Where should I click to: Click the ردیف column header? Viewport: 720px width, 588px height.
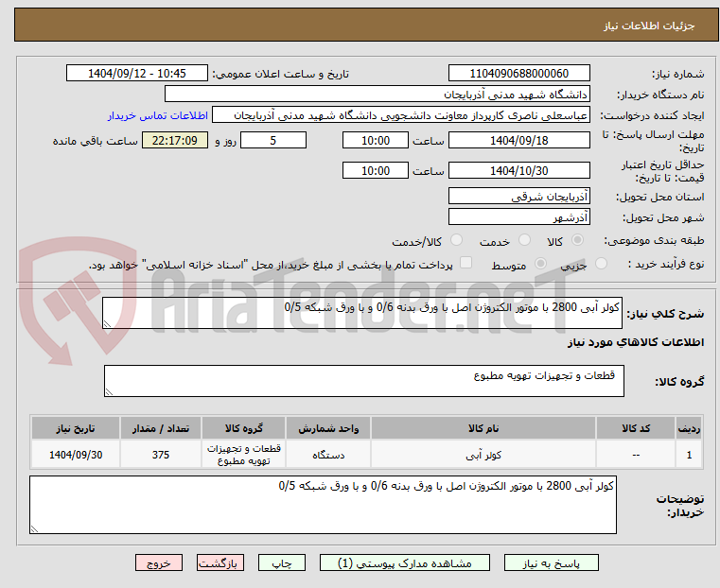tap(689, 428)
